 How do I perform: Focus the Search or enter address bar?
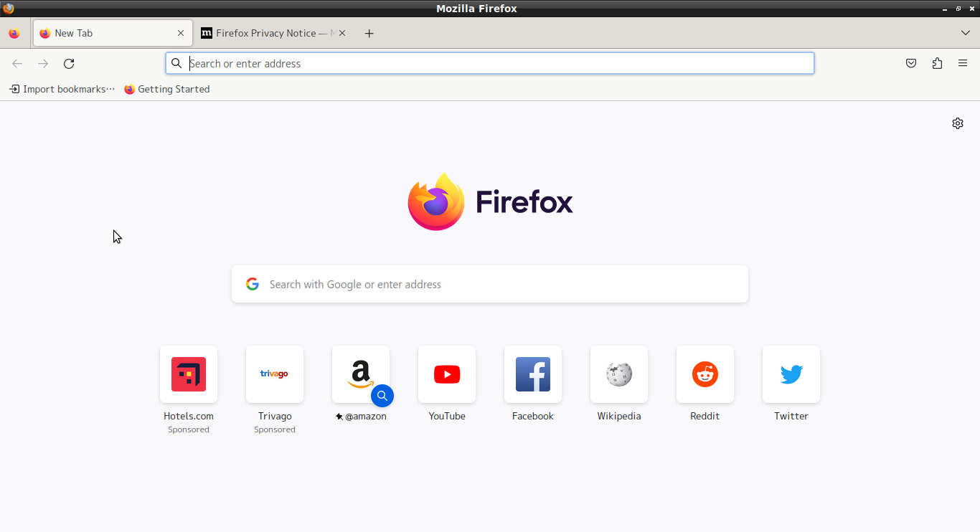(x=490, y=63)
